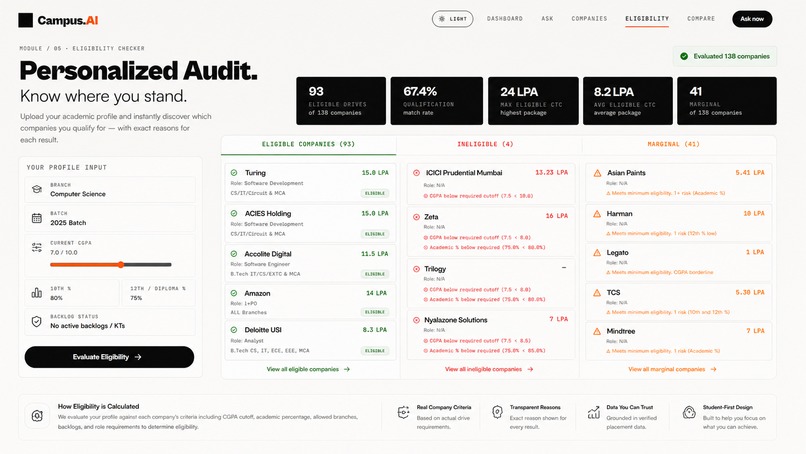Image resolution: width=806 pixels, height=454 pixels.
Task: Click the Campus.AI black square logo
Action: click(x=26, y=21)
